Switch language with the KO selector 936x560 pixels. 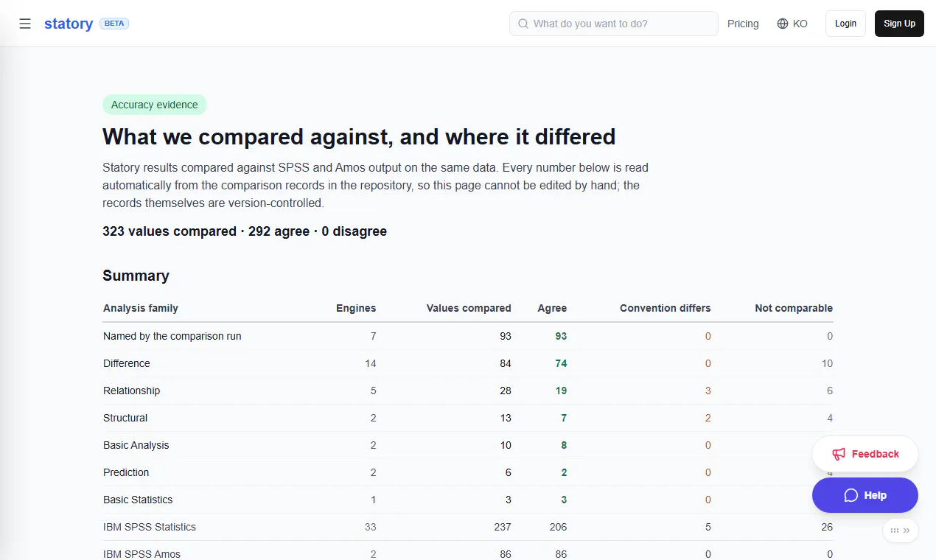[792, 24]
